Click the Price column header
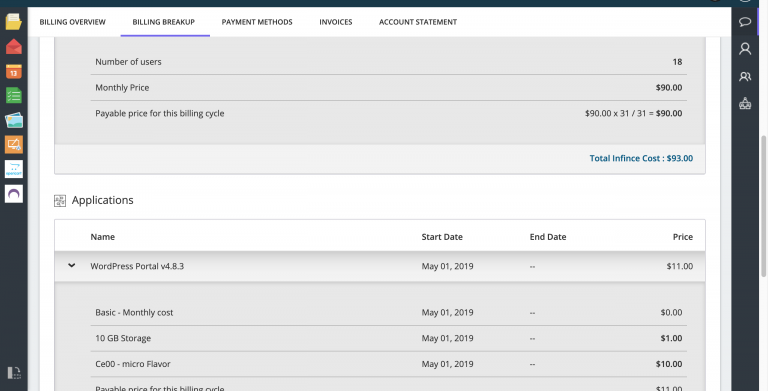 [x=682, y=237]
